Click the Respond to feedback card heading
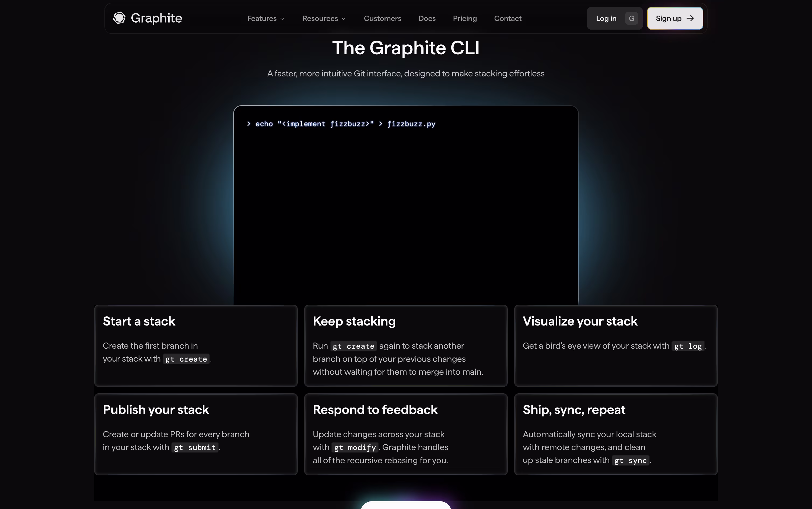Screen dimensions: 812x509 375,410
